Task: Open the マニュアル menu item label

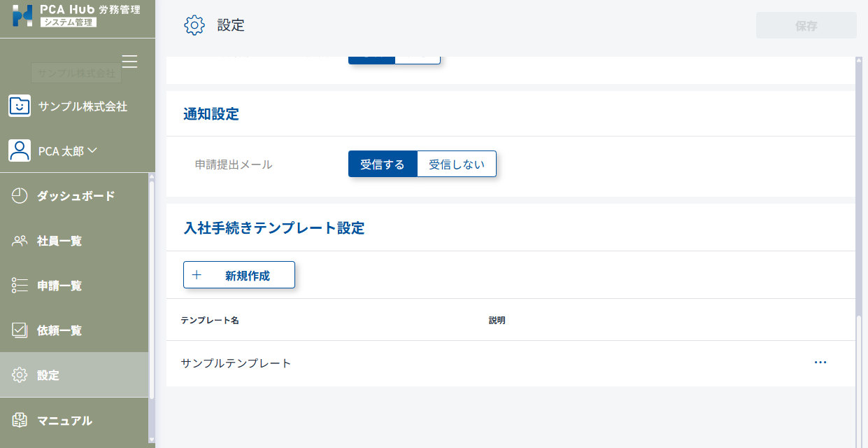Action: pyautogui.click(x=64, y=421)
